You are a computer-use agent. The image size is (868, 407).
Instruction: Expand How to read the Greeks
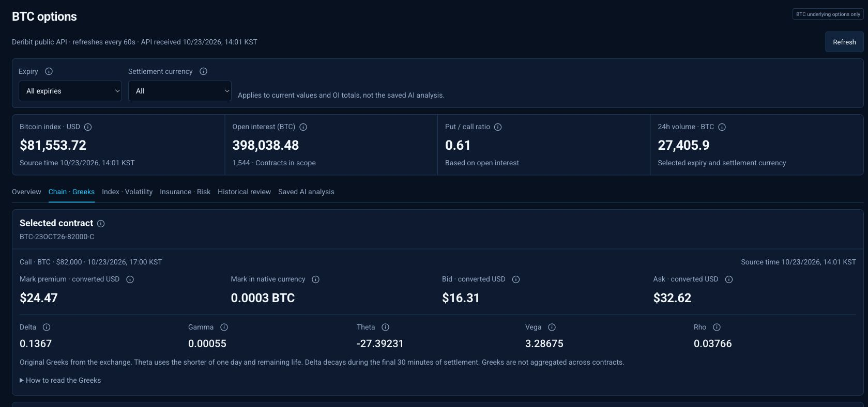pyautogui.click(x=60, y=380)
